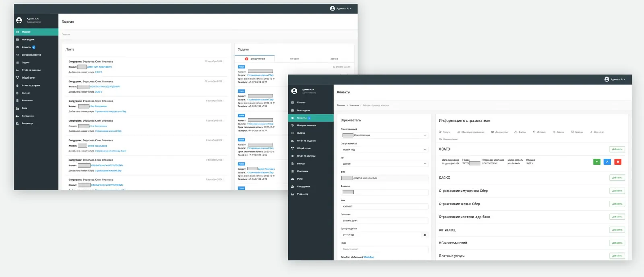Click the Импорт icon in the Клиенты window sidebar
Screen dimensions: 644x277
(x=293, y=163)
